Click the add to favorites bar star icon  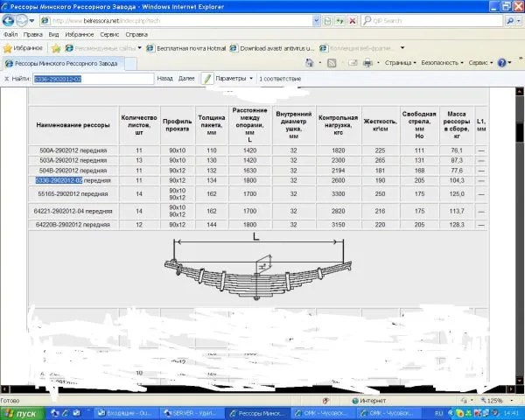[56, 49]
